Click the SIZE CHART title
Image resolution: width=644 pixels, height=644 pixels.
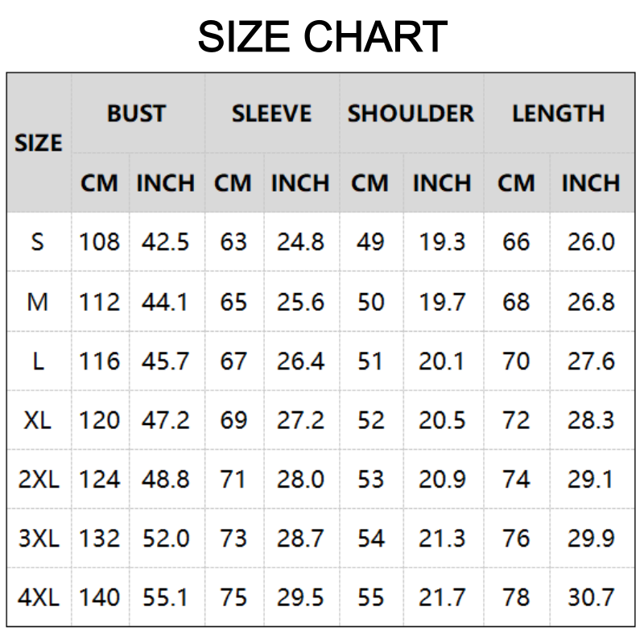[x=323, y=37]
